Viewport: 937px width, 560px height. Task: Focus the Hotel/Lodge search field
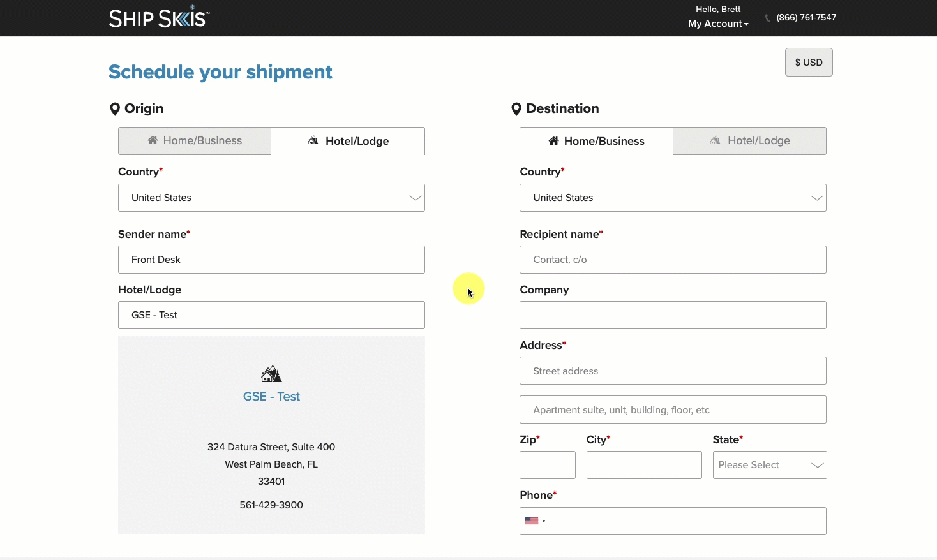[x=271, y=315]
